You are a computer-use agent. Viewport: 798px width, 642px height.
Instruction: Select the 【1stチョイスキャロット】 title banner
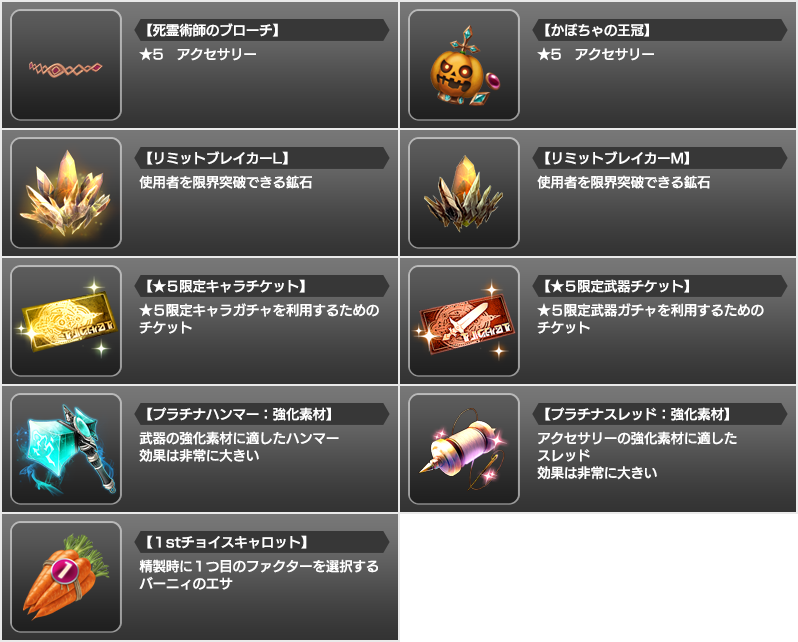(262, 542)
